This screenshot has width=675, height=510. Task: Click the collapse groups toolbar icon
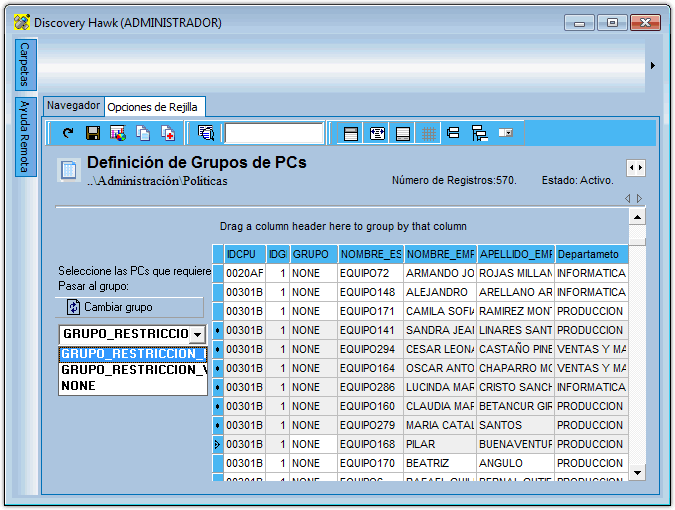click(x=453, y=133)
